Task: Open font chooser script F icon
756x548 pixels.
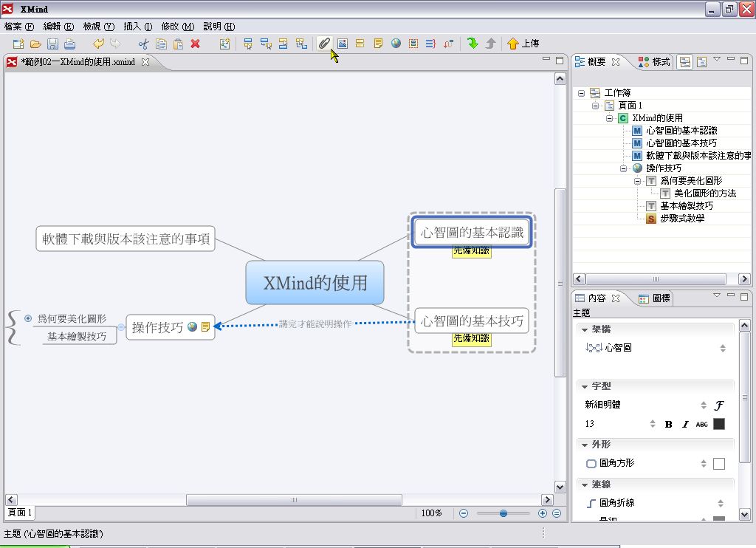Action: coord(719,405)
